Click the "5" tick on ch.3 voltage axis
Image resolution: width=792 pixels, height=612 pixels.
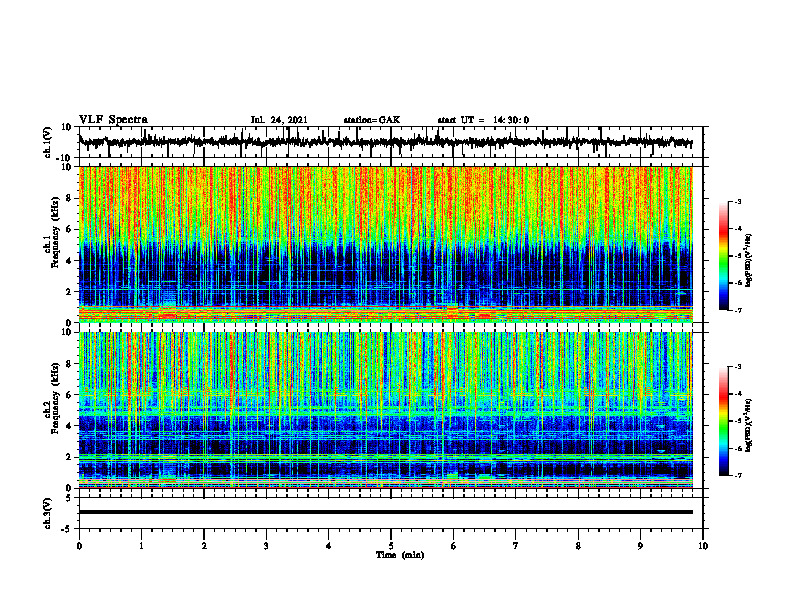[70, 498]
